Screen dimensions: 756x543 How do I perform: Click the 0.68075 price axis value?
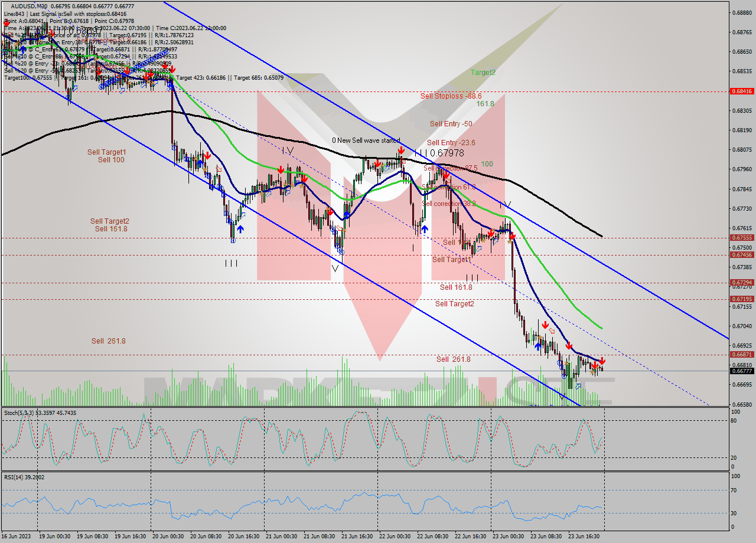[742, 150]
